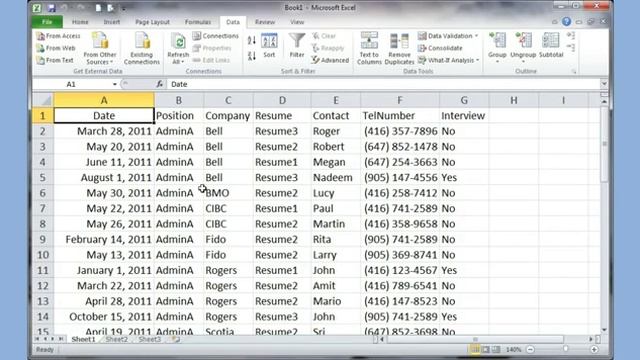Select cell containing BMO

click(228, 193)
